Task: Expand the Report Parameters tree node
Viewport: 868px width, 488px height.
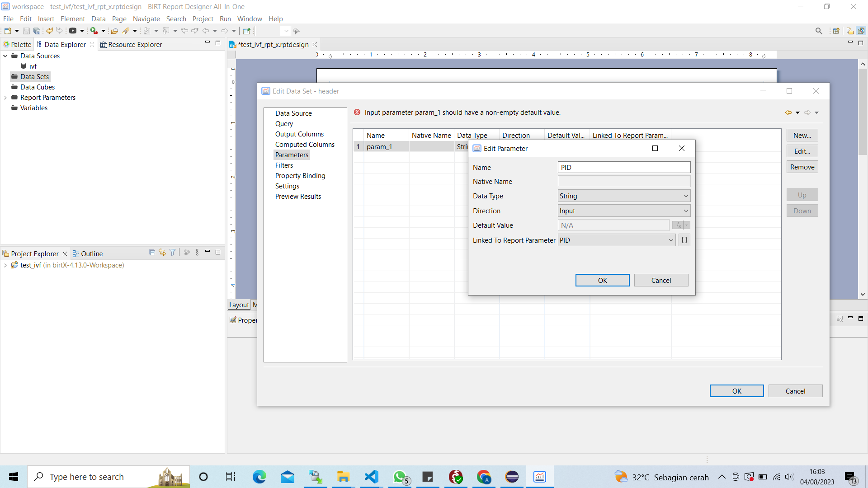Action: tap(5, 98)
